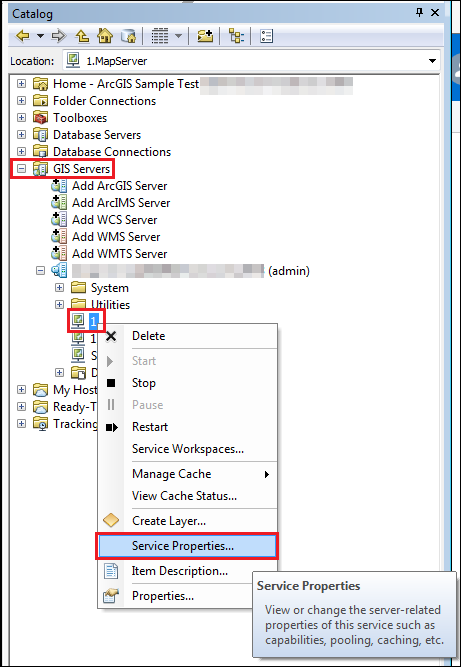Select the Database Servers icon
This screenshot has height=667, width=461.
(x=41, y=135)
